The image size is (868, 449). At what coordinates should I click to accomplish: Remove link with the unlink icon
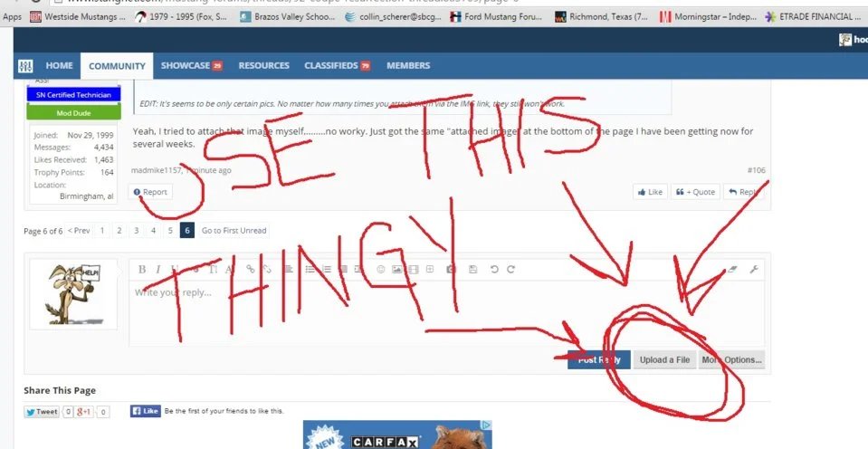pyautogui.click(x=267, y=270)
